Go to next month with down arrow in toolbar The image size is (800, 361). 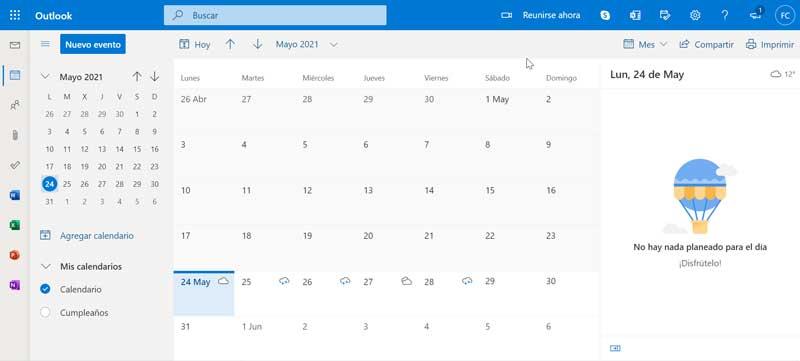[258, 44]
